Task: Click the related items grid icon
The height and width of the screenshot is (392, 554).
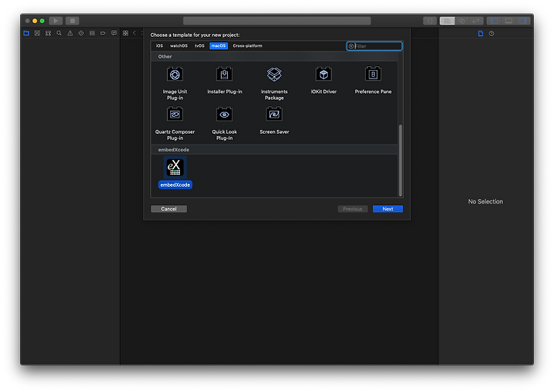Action: coord(125,33)
